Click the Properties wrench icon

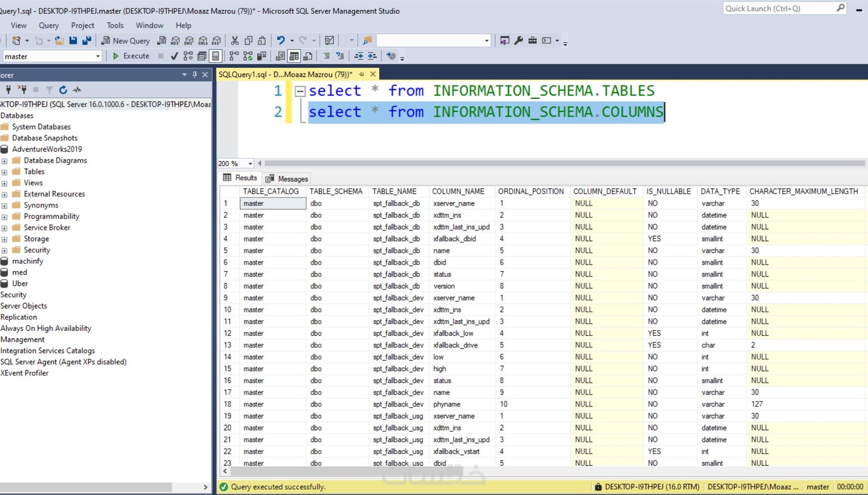[519, 41]
